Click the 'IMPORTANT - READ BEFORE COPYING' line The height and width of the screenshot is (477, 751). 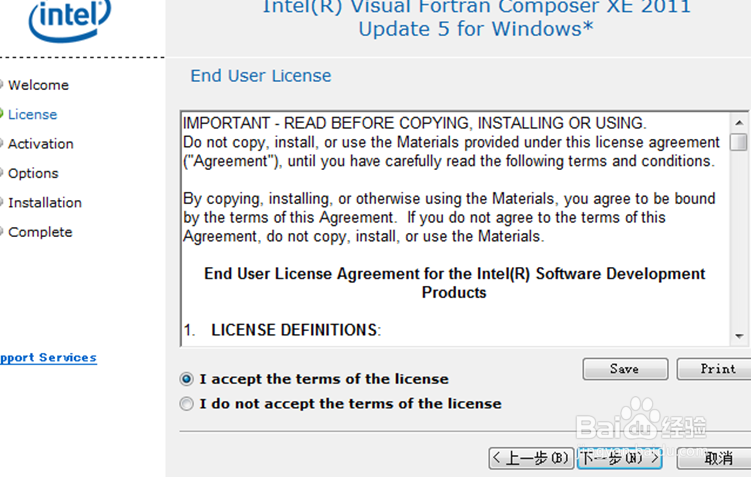tap(415, 123)
